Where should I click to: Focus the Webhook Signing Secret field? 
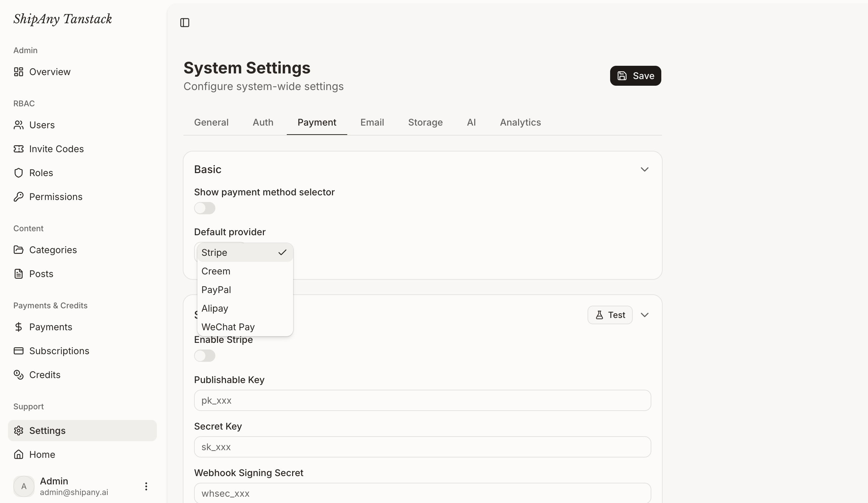(x=422, y=493)
